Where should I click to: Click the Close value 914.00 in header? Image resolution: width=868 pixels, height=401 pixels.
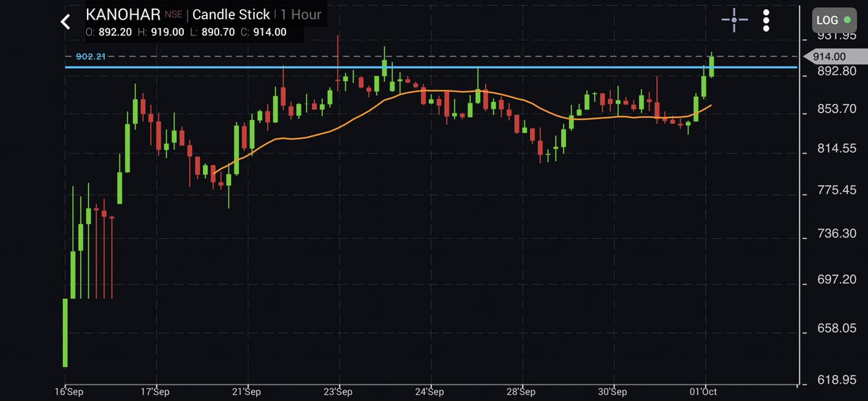269,32
